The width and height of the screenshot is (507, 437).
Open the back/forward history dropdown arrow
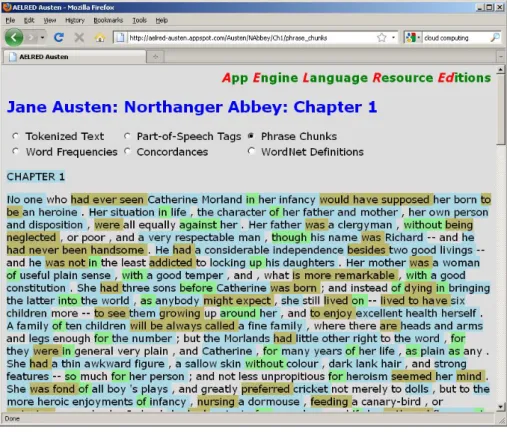pos(42,38)
